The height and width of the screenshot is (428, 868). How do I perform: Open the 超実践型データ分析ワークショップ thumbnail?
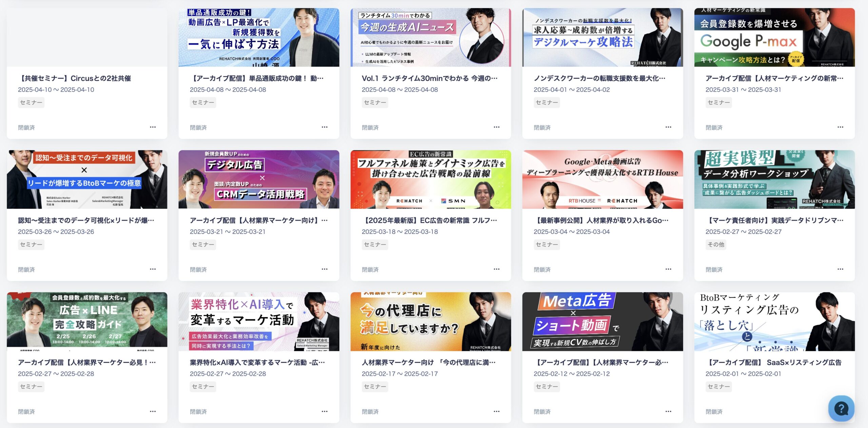pos(774,179)
